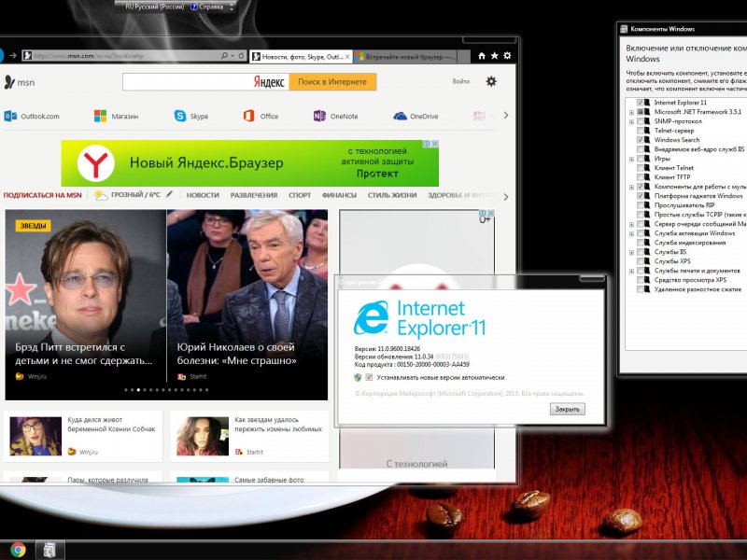Enable Telnet-сервер checkbox
Image resolution: width=747 pixels, height=560 pixels.
(641, 131)
